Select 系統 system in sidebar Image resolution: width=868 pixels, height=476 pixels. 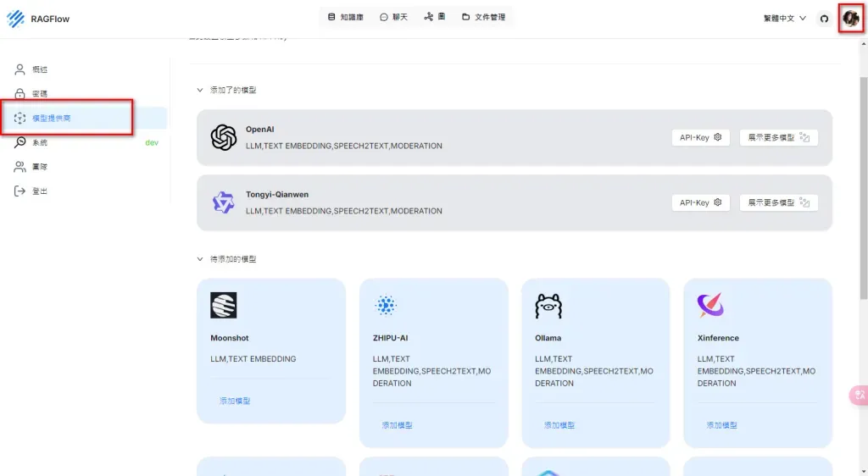point(86,142)
